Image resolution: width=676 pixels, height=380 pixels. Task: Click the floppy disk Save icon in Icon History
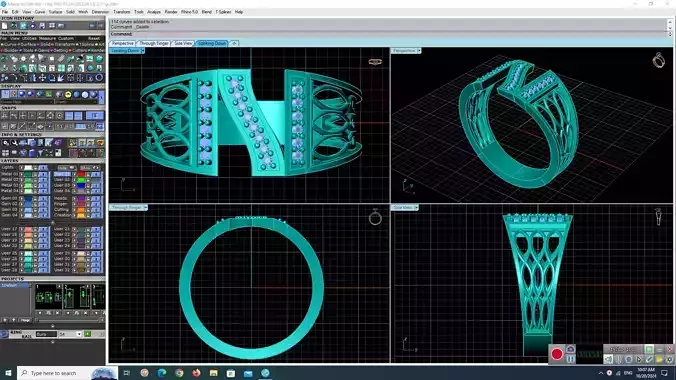click(x=42, y=26)
